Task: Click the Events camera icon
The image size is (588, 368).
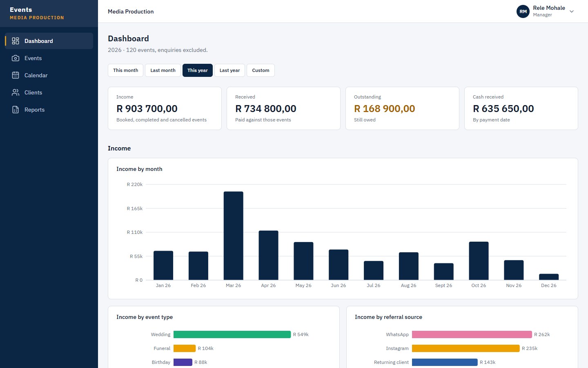Action: 16,58
